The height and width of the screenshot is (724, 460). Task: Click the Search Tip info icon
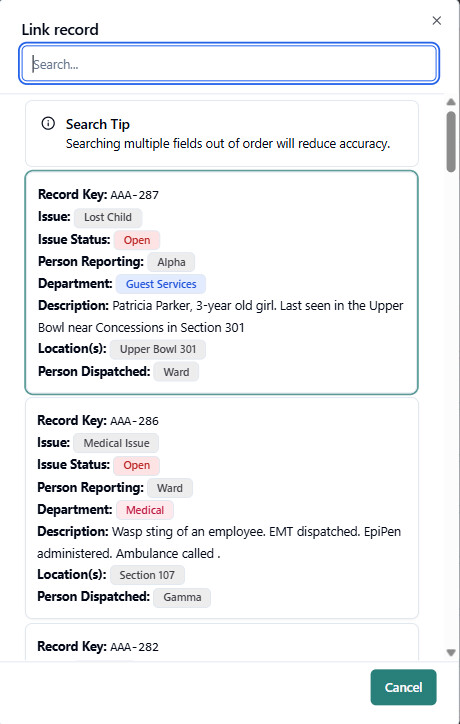coord(48,123)
